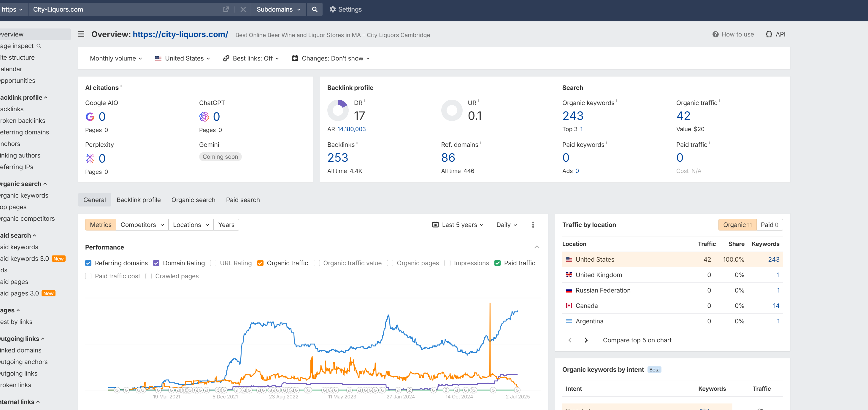Click the Page inspect magnifier icon

coord(39,46)
